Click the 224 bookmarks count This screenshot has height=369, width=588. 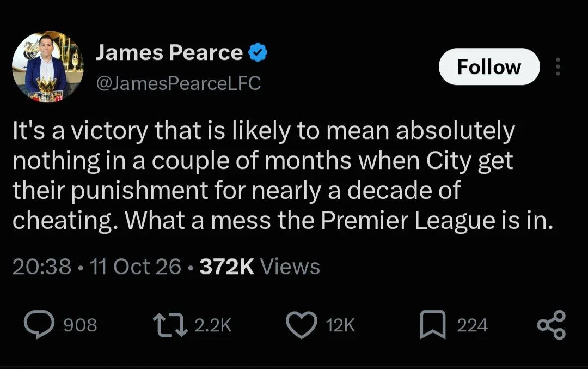click(472, 325)
